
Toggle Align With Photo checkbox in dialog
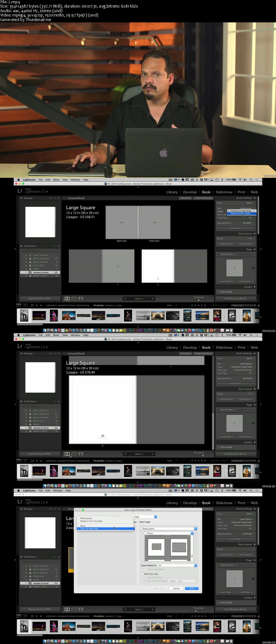(x=146, y=578)
